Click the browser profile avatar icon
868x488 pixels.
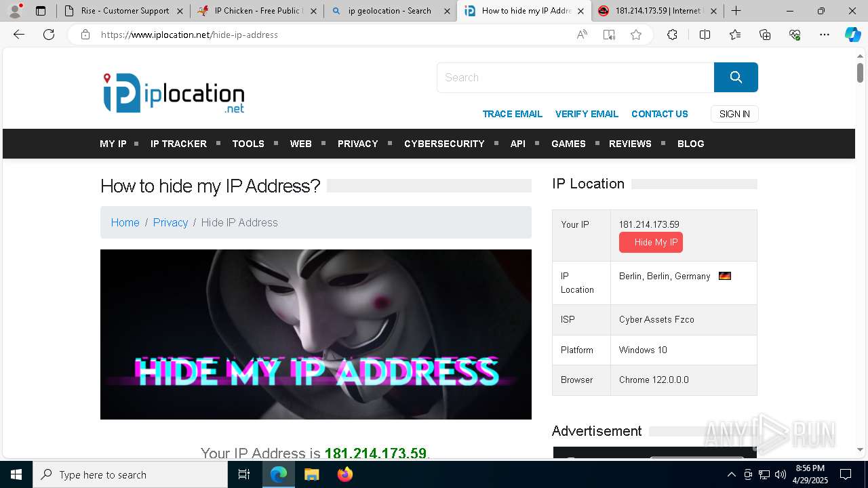click(15, 11)
